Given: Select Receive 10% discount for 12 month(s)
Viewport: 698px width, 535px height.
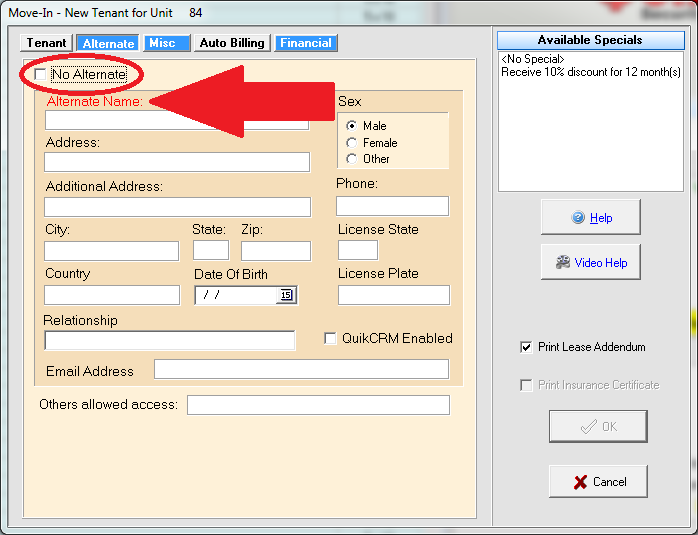Looking at the screenshot, I should [591, 72].
